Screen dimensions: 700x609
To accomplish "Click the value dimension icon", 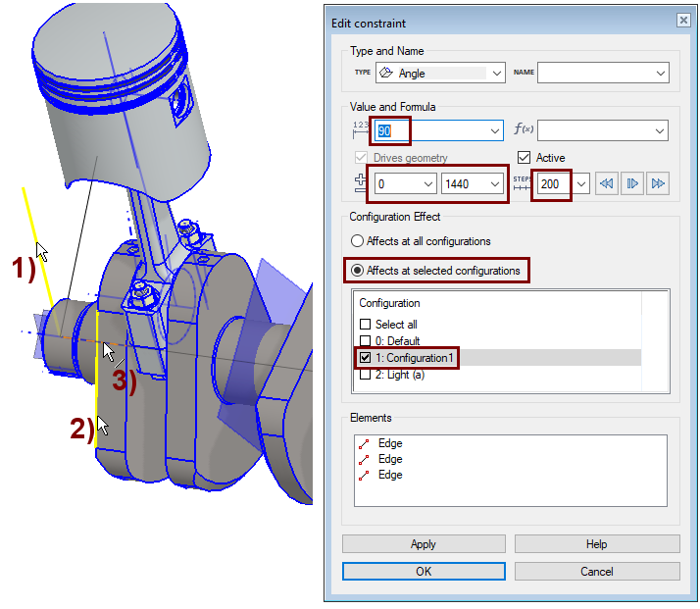I will click(361, 129).
